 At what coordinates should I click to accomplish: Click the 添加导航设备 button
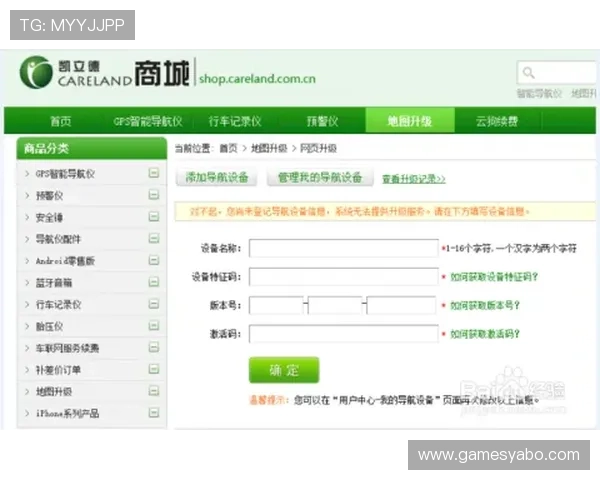click(217, 177)
